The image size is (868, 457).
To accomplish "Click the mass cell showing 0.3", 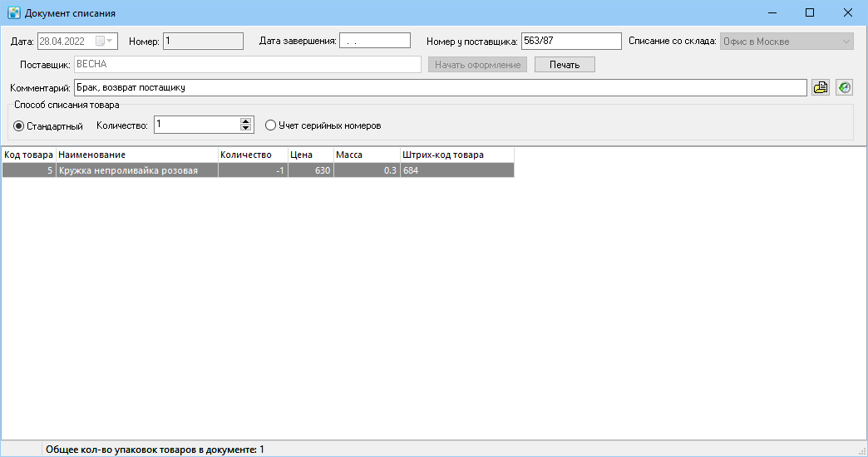I will point(367,170).
